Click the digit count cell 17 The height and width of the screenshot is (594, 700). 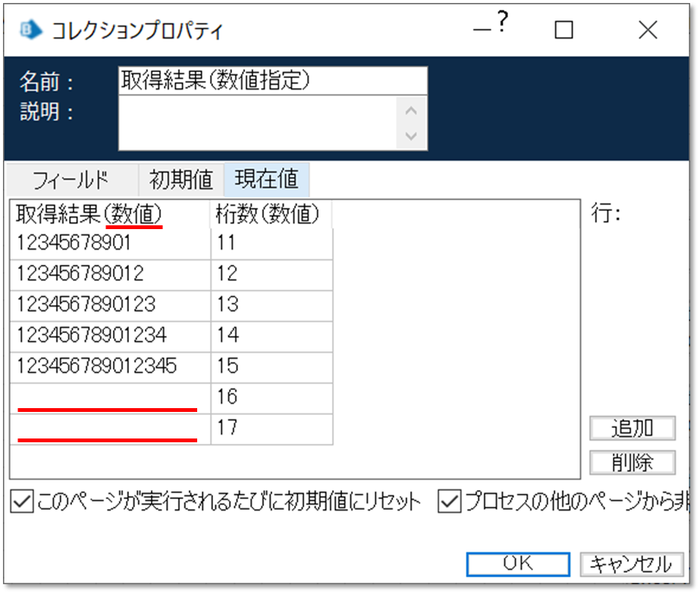272,429
